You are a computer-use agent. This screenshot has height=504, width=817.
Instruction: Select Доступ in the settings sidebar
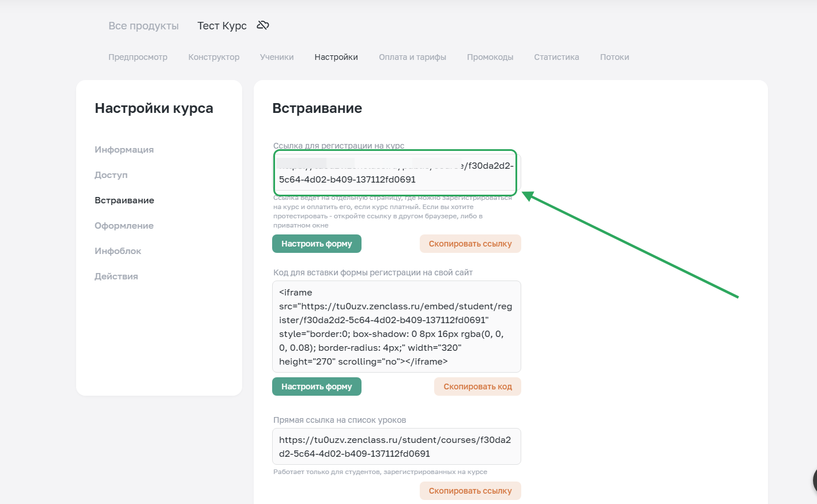(111, 175)
